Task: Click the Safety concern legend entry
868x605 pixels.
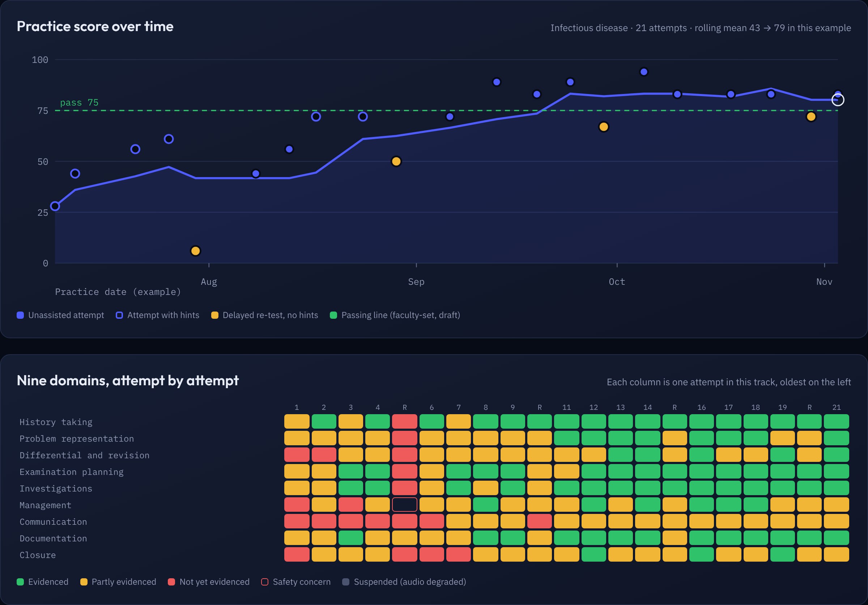Action: click(296, 582)
